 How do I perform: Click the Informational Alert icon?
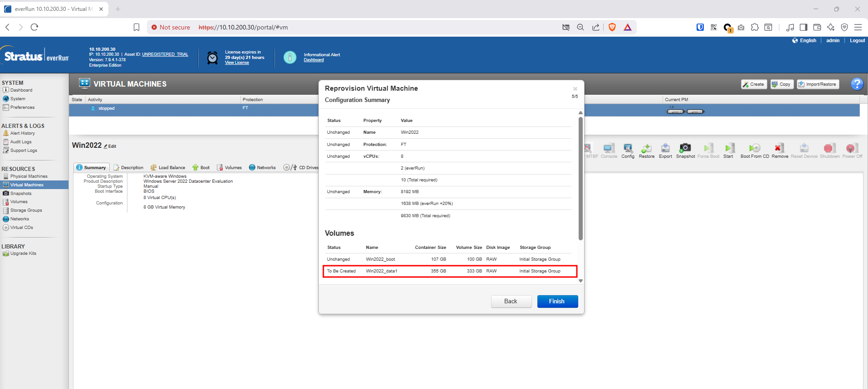point(290,57)
